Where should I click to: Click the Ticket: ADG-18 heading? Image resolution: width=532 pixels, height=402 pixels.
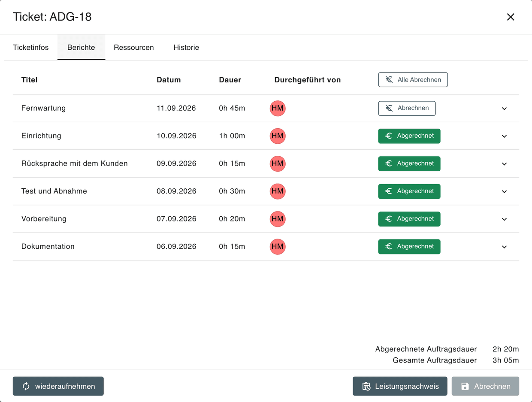(x=52, y=17)
